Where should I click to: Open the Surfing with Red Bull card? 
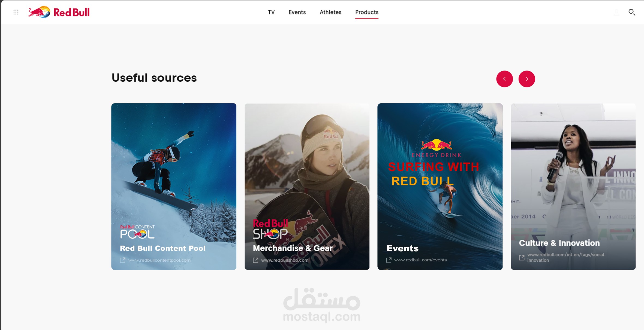440,187
